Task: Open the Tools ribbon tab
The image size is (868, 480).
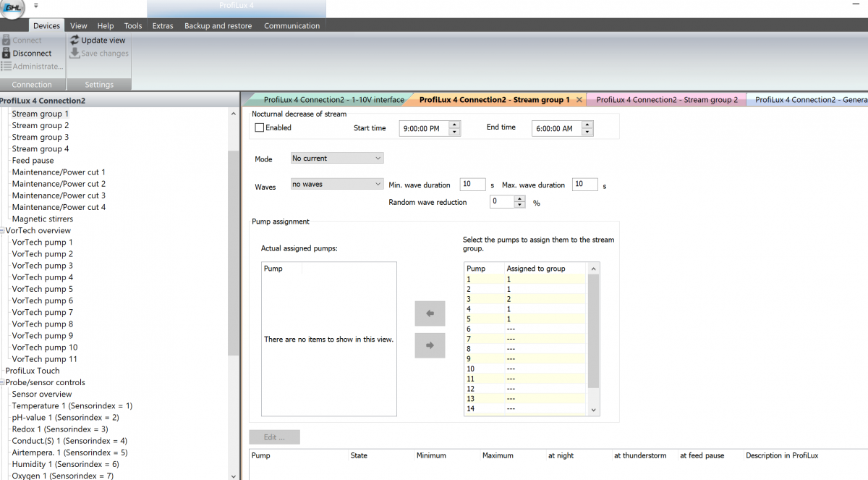Action: (x=133, y=25)
